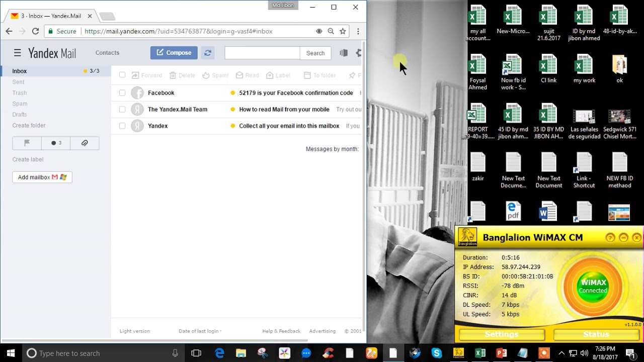Viewport: 644px width, 362px height.
Task: Open Skype from the taskbar
Action: pos(437,353)
